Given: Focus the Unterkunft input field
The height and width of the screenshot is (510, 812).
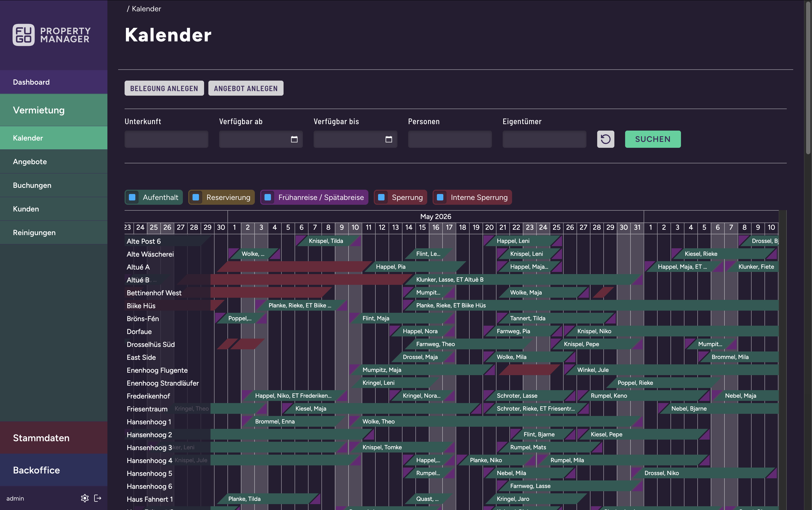Looking at the screenshot, I should [166, 139].
